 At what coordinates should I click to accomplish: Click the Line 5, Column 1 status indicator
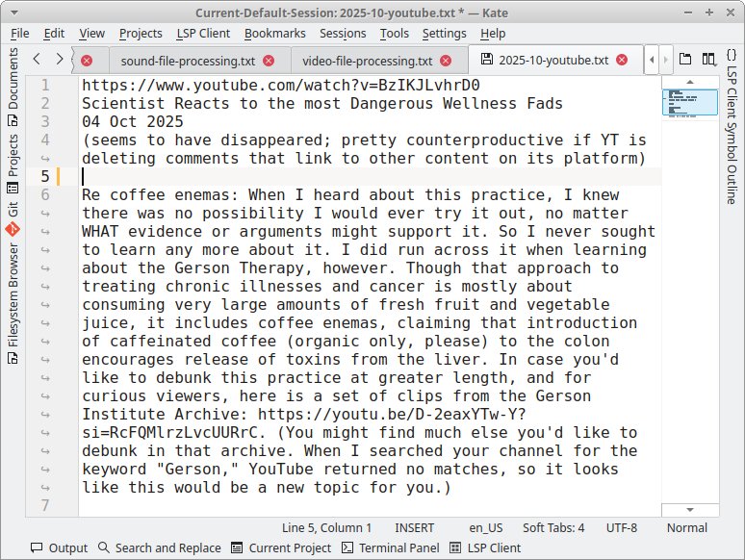(x=326, y=527)
